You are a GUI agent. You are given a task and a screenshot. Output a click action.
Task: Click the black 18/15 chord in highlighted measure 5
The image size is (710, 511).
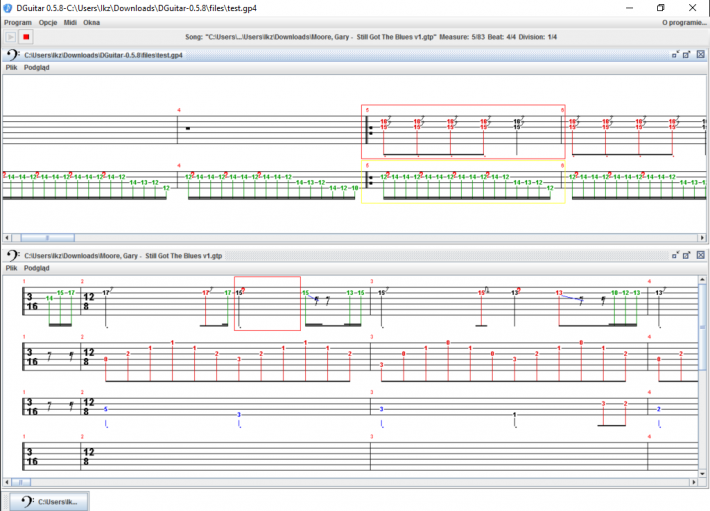point(517,124)
